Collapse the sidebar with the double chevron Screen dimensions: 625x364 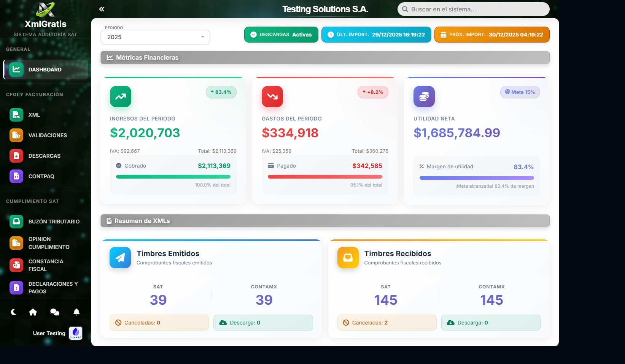pos(102,9)
